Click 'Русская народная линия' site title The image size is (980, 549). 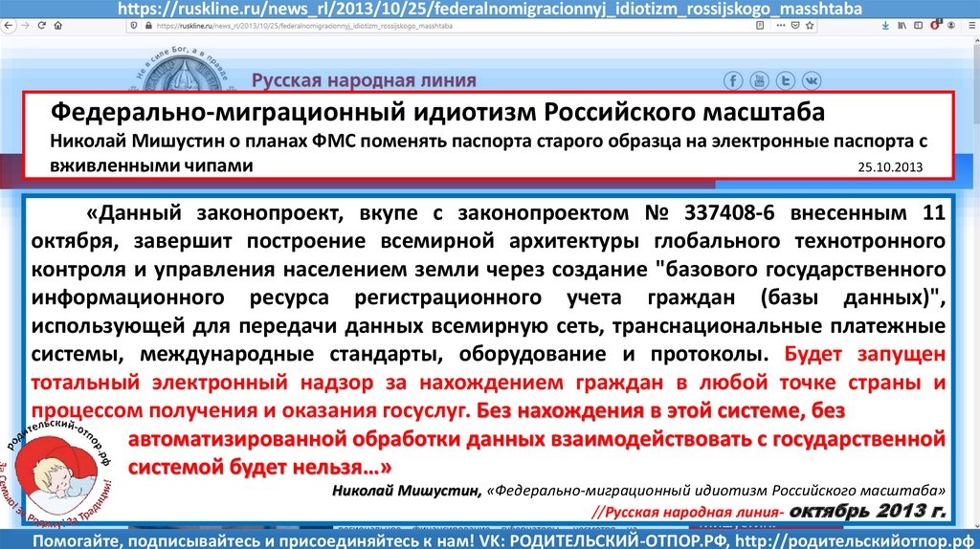click(x=364, y=80)
